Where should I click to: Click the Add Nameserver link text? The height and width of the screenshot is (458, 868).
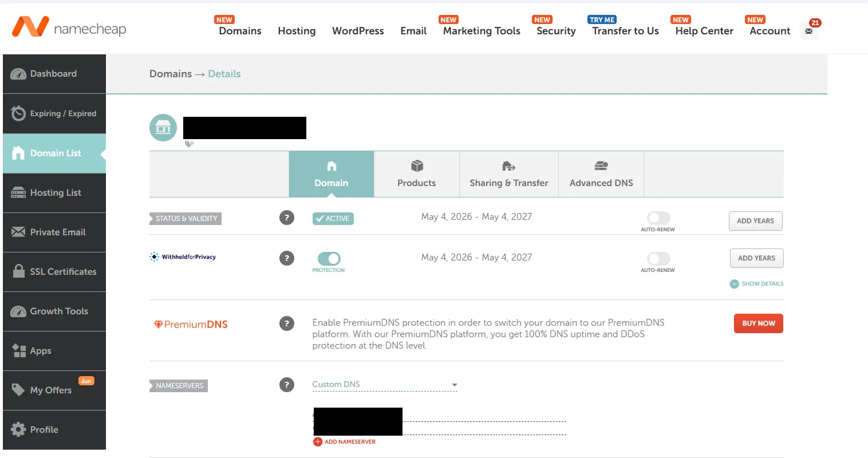point(350,442)
